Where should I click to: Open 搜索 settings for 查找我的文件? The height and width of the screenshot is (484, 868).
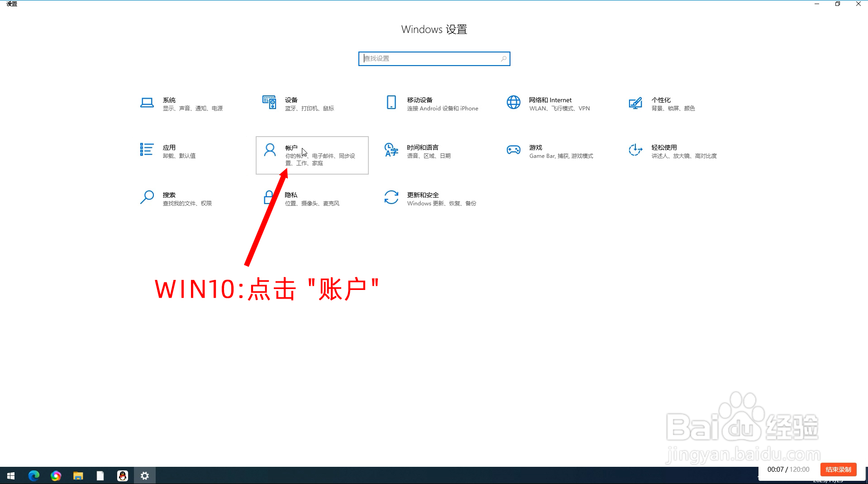pyautogui.click(x=181, y=199)
